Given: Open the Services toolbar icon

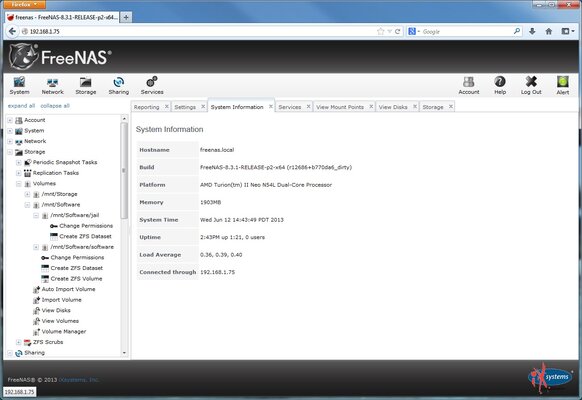Looking at the screenshot, I should coord(152,85).
